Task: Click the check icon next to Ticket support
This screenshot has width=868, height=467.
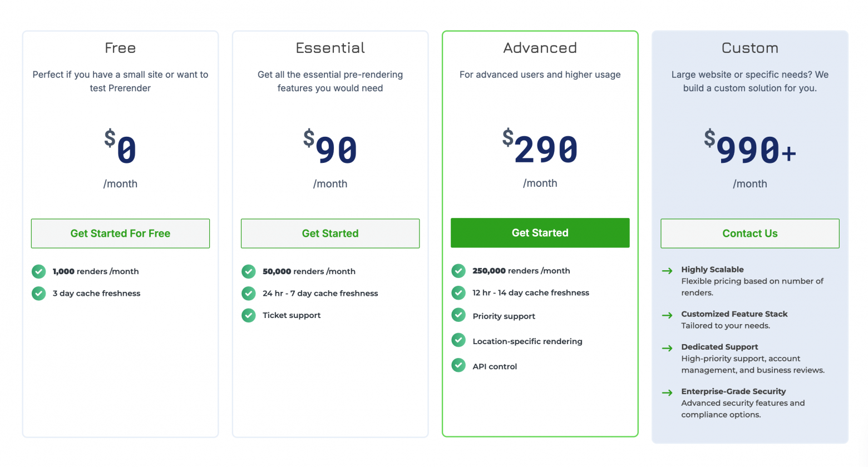Action: 249,315
